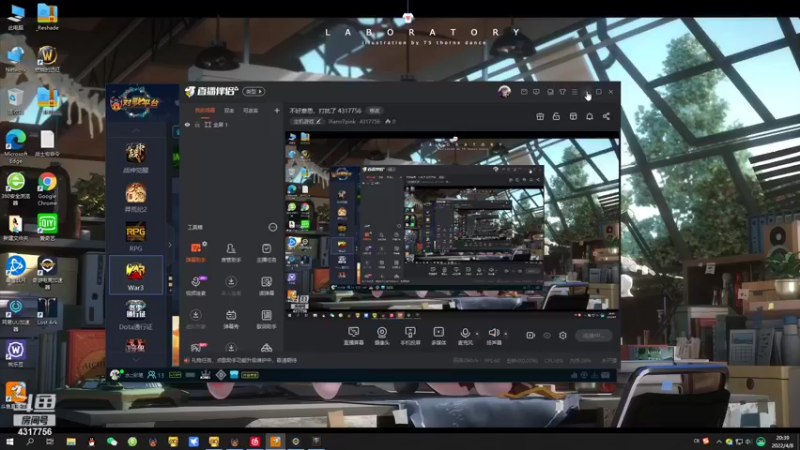The height and width of the screenshot is (450, 800).
Task: Toggle the preview eye icon near the gear
Action: click(546, 335)
